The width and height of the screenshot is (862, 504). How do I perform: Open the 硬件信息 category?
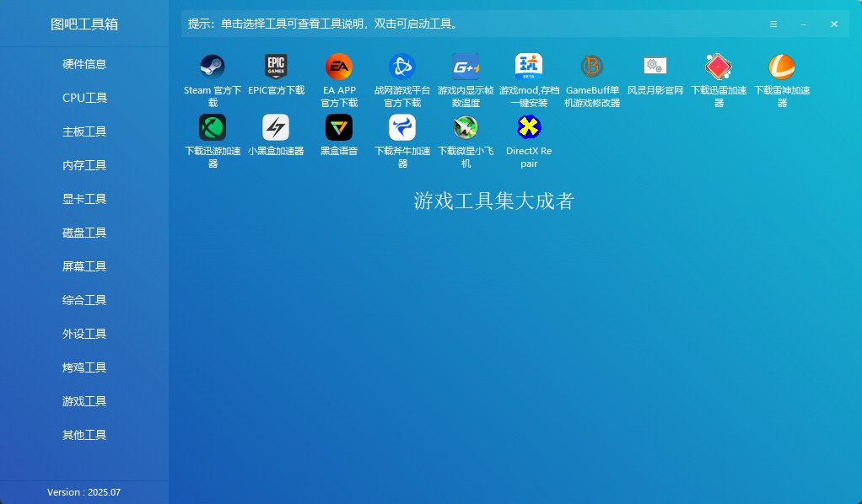[x=84, y=64]
